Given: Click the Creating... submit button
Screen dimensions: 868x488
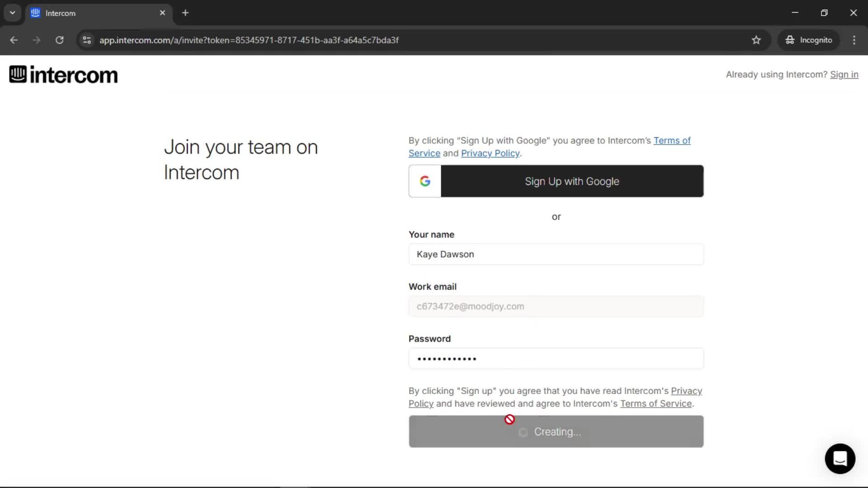Looking at the screenshot, I should [556, 432].
